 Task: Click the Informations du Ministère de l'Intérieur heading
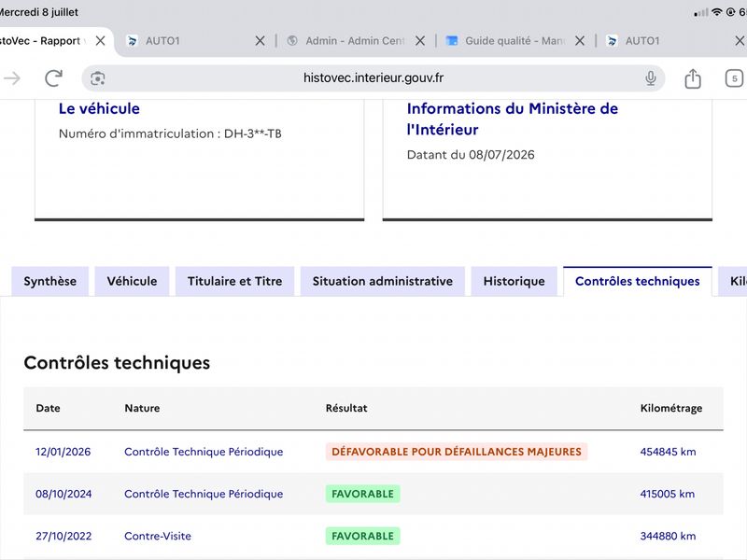click(512, 119)
